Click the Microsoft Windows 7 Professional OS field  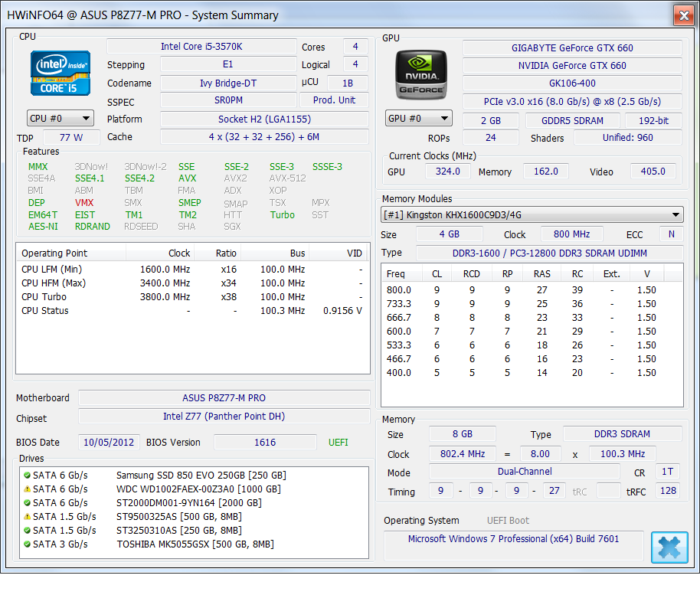tap(513, 539)
